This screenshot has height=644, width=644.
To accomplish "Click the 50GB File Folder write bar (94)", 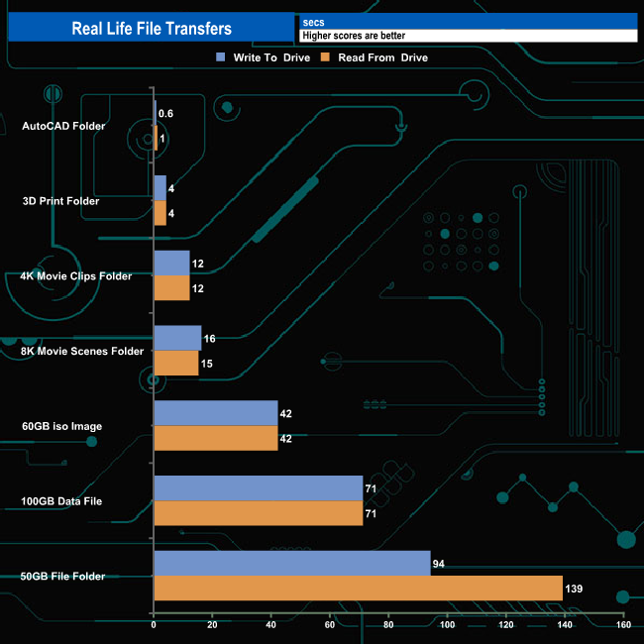I will (x=292, y=563).
